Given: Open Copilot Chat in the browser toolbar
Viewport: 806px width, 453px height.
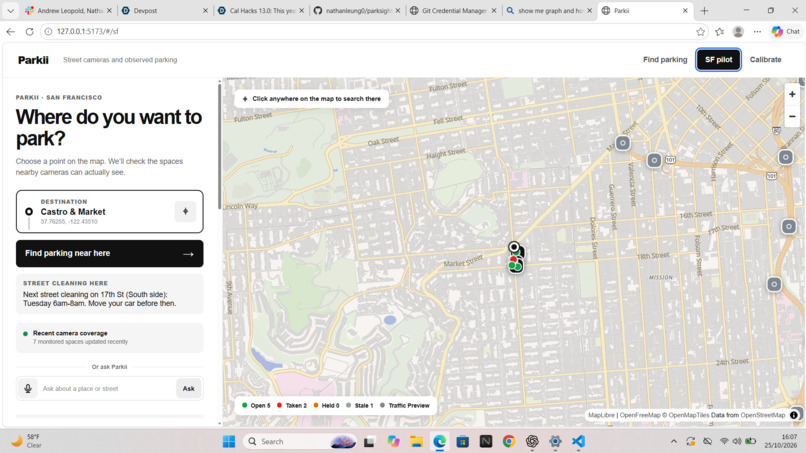Looking at the screenshot, I should click(786, 31).
